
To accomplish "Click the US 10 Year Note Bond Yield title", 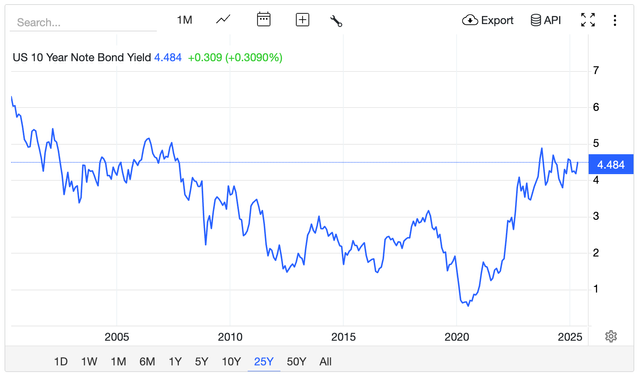I will tap(82, 58).
